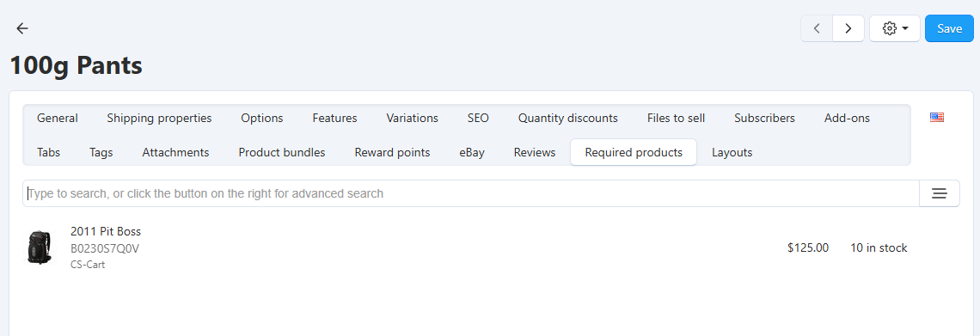This screenshot has height=336, width=980.
Task: Open the next product with the chevron
Action: point(848,28)
